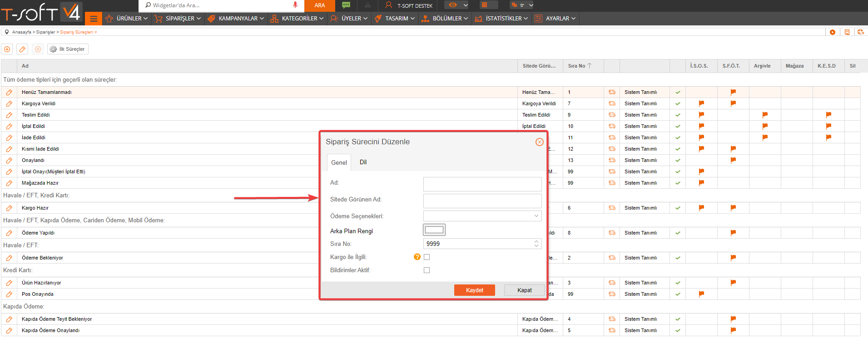
Task: Click the edit pencil toolbar icon
Action: click(x=22, y=49)
